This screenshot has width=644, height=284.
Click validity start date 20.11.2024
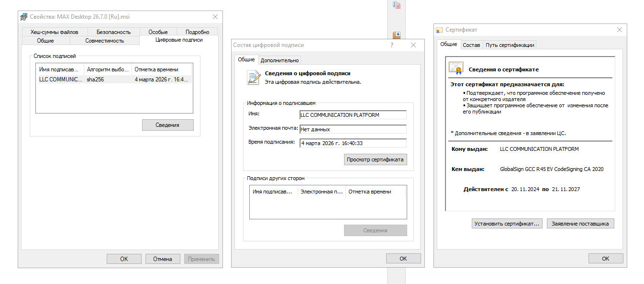525,189
